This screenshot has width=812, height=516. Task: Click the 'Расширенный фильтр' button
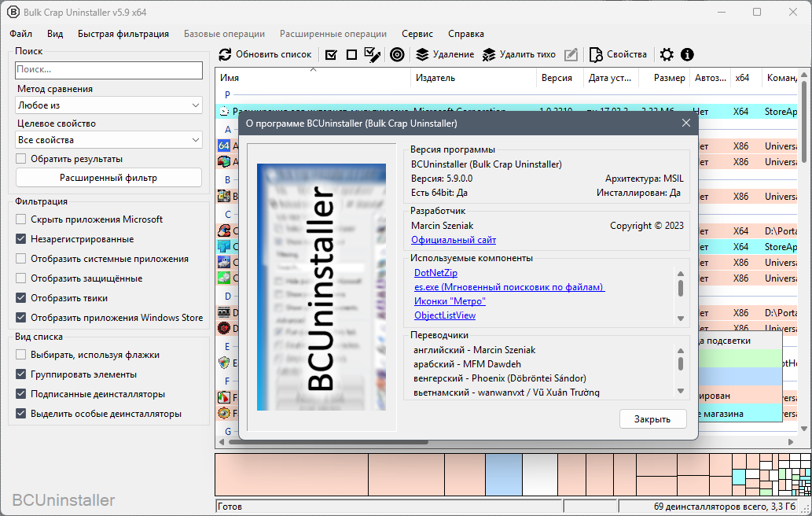[x=108, y=178]
